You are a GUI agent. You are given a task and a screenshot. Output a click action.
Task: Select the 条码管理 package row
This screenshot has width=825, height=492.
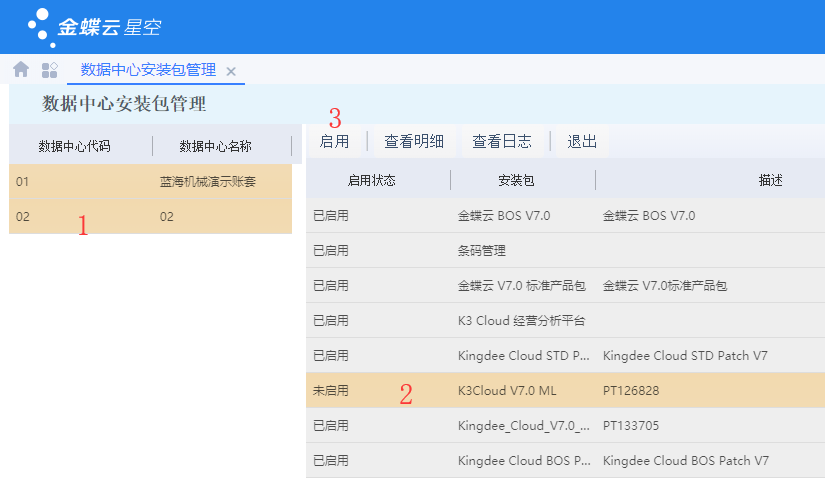[x=566, y=250]
